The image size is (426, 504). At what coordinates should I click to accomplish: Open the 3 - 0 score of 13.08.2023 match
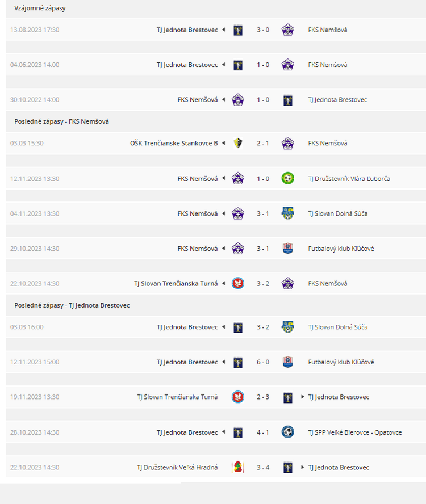click(x=263, y=30)
